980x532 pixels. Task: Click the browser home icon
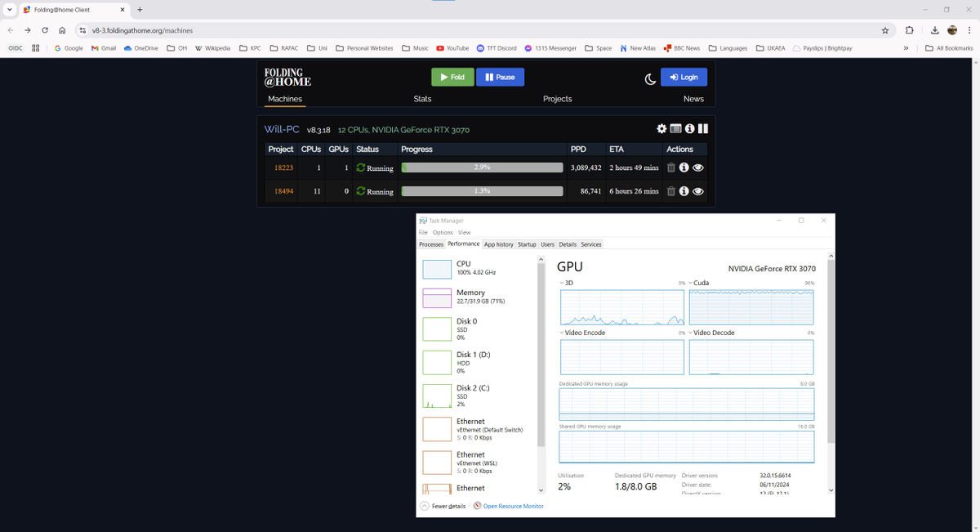coord(62,30)
